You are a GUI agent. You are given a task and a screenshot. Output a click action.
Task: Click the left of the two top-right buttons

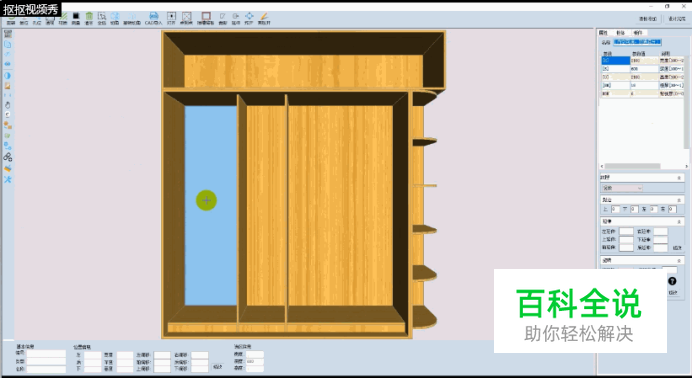click(648, 19)
